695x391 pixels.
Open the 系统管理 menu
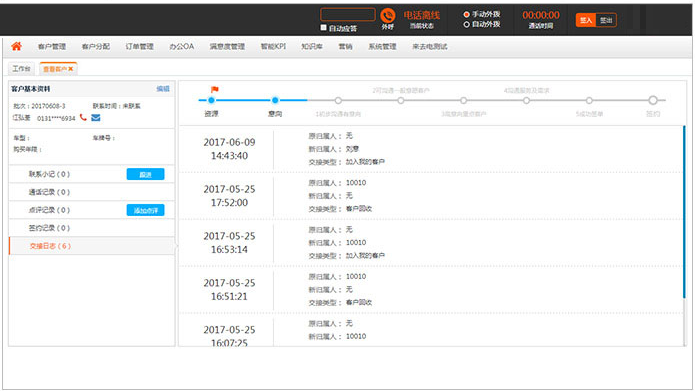(383, 47)
